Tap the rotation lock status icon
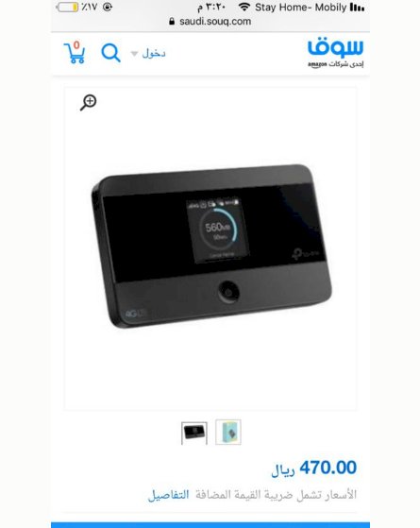This screenshot has width=420, height=528. (108, 7)
